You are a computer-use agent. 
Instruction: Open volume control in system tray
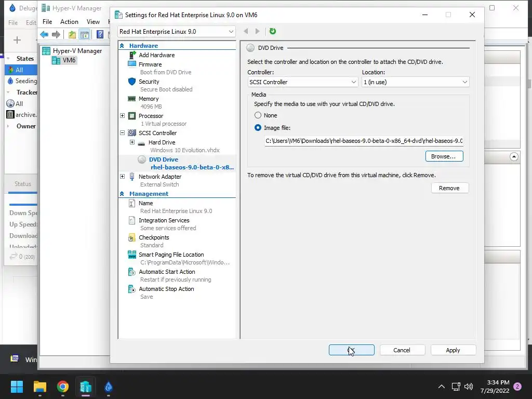point(469,387)
